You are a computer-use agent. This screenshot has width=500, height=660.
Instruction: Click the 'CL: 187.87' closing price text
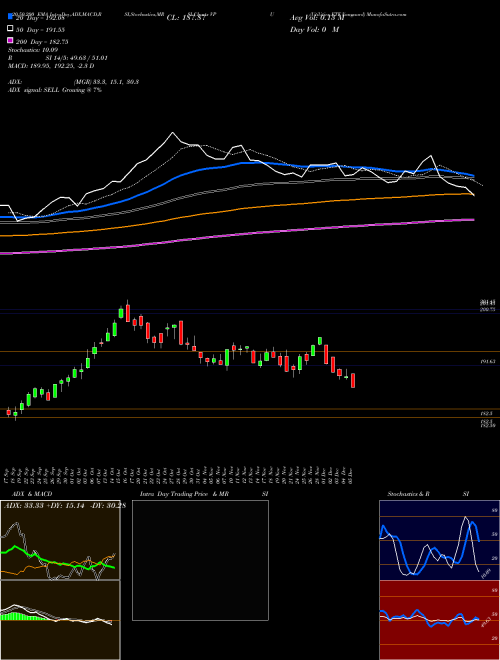point(186,18)
